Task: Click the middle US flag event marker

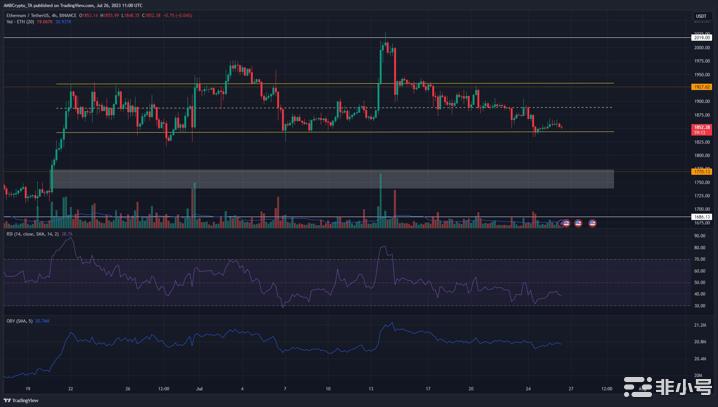Action: pyautogui.click(x=578, y=222)
